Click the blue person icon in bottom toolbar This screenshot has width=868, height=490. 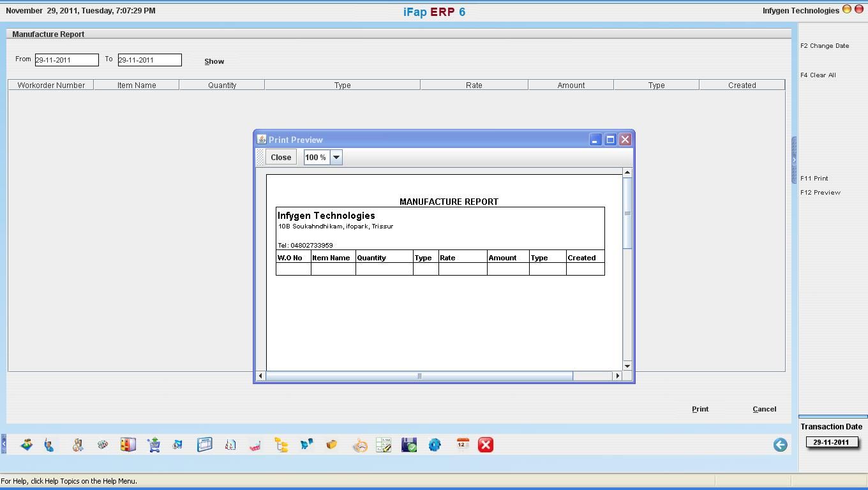point(49,445)
